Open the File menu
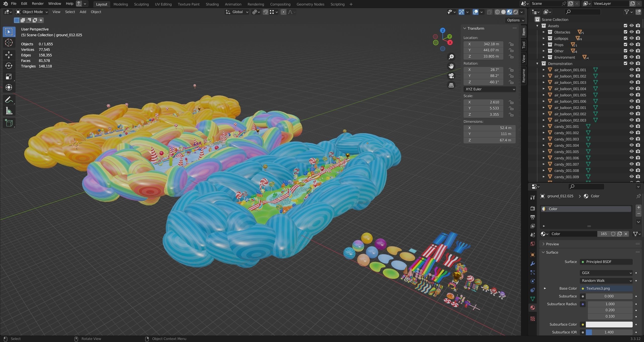Viewport: 644px width, 342px height. (x=14, y=4)
